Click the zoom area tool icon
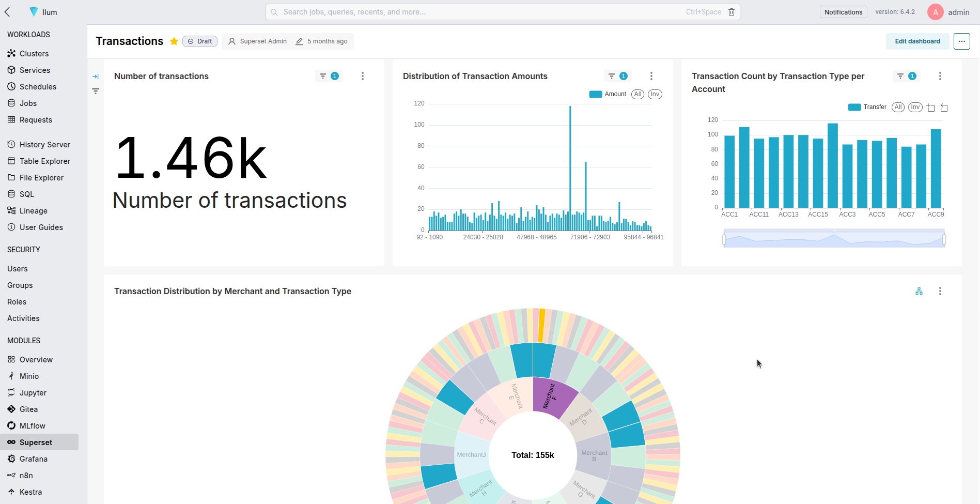Image resolution: width=980 pixels, height=504 pixels. [x=931, y=108]
